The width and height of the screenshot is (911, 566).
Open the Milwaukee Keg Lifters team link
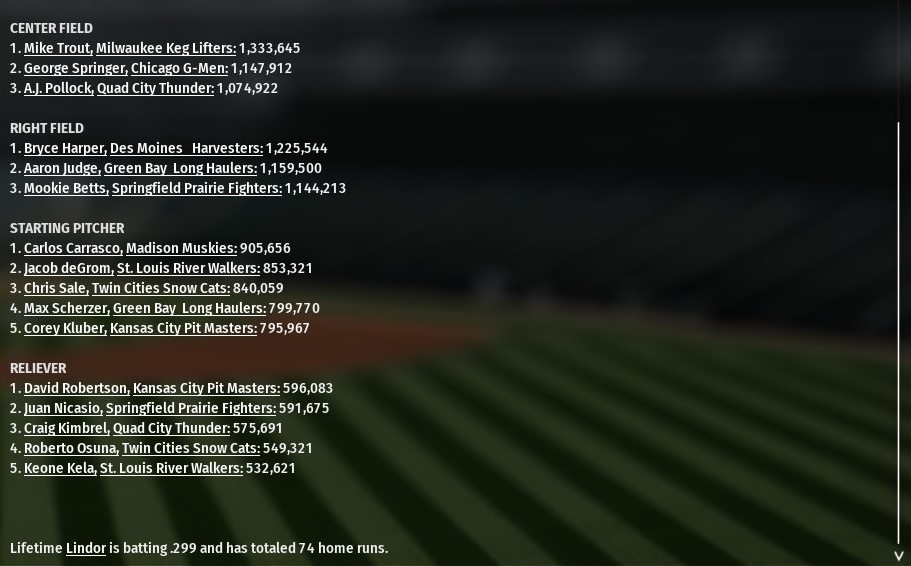pyautogui.click(x=166, y=48)
